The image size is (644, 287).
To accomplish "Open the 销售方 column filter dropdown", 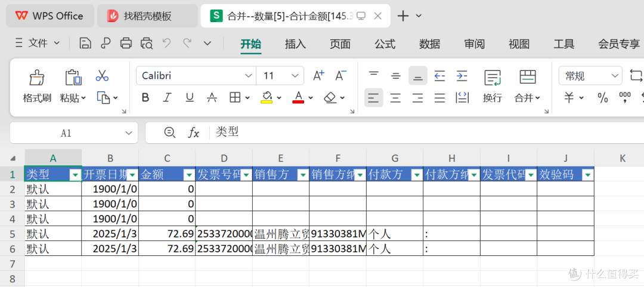I will click(x=303, y=175).
